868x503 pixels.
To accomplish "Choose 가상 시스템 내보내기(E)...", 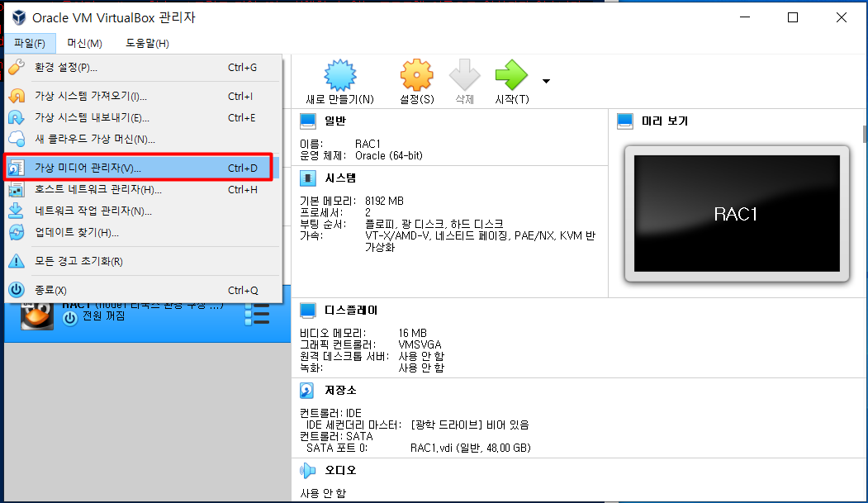I will click(142, 118).
